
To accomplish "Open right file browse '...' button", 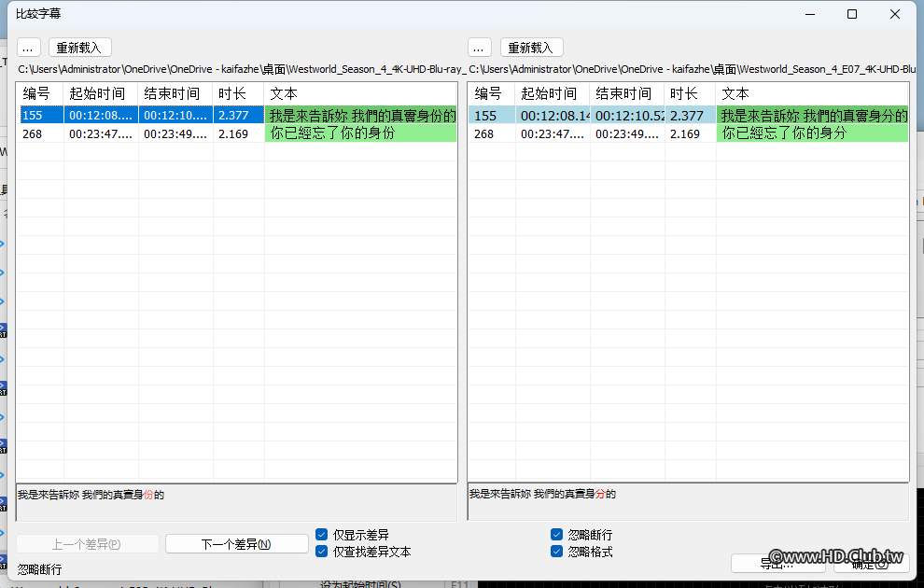I will tap(479, 48).
